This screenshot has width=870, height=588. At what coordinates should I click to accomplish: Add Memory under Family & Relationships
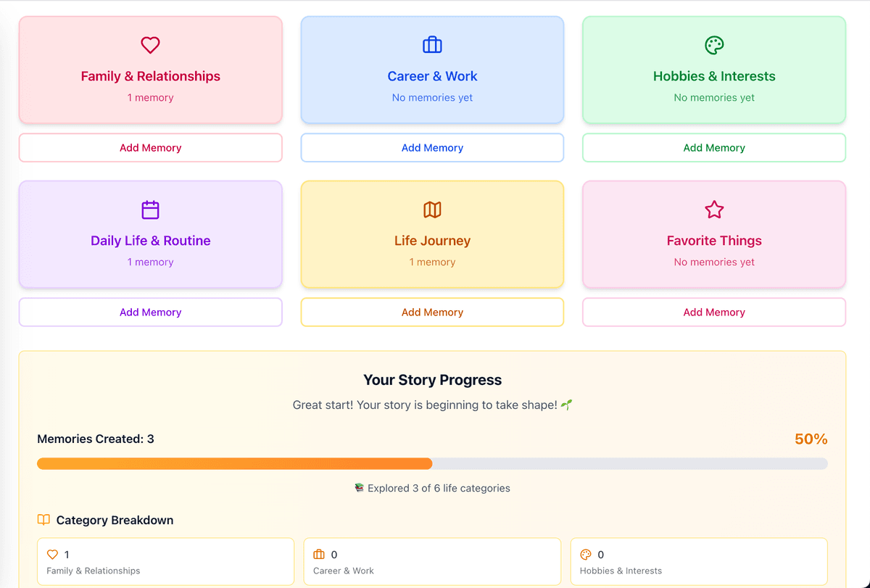pyautogui.click(x=150, y=148)
